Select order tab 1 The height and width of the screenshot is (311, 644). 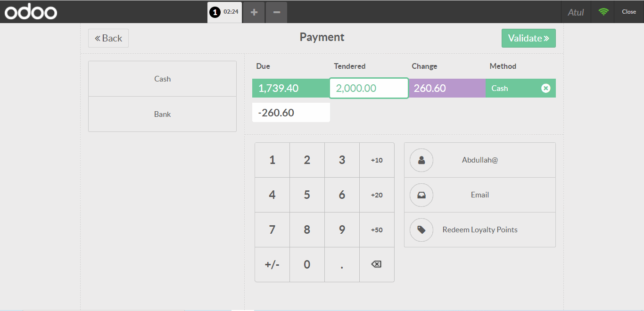tap(224, 12)
